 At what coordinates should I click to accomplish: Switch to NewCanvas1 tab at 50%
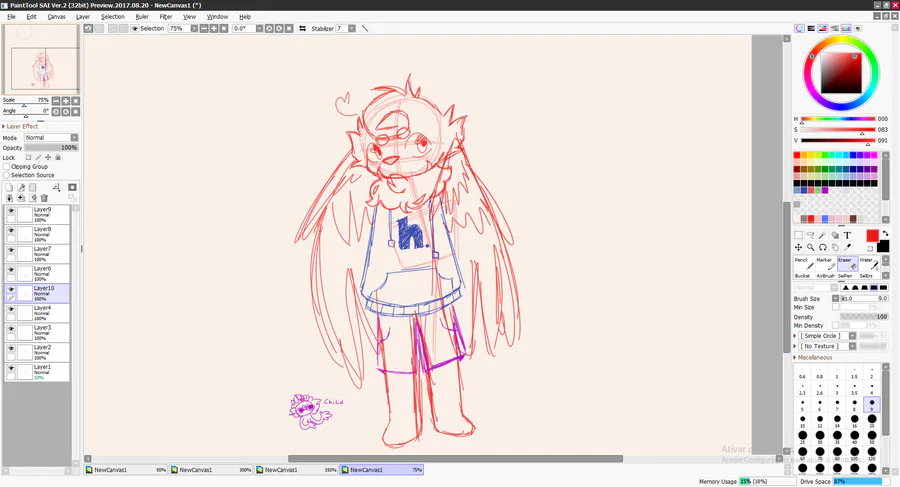point(126,470)
